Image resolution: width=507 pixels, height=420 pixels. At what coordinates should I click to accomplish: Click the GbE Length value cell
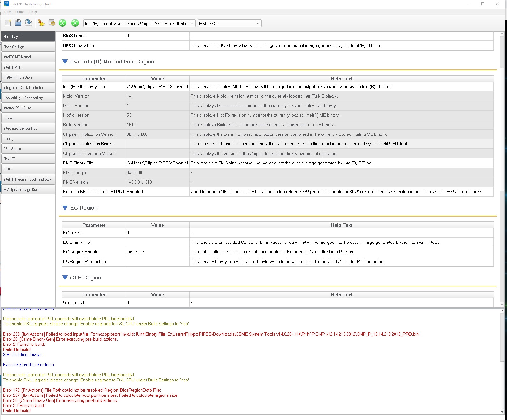pyautogui.click(x=157, y=303)
